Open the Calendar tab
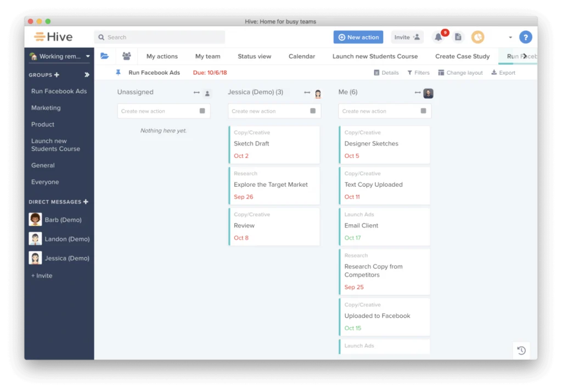The height and width of the screenshot is (392, 562). [301, 56]
